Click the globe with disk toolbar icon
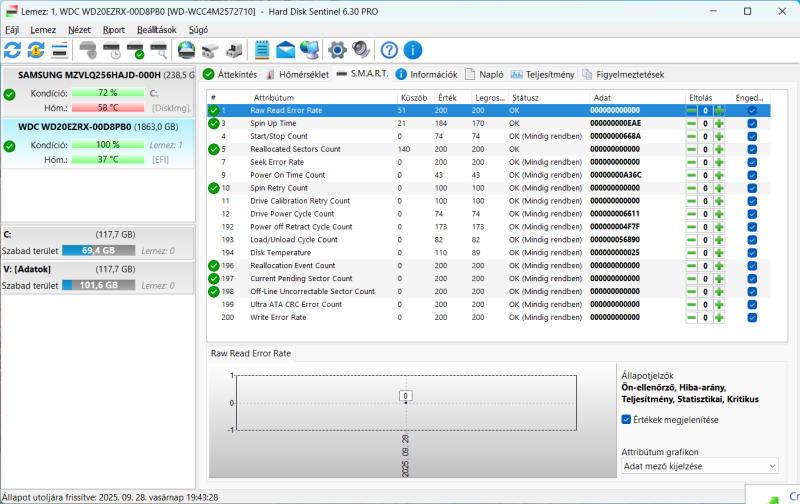 (x=186, y=50)
